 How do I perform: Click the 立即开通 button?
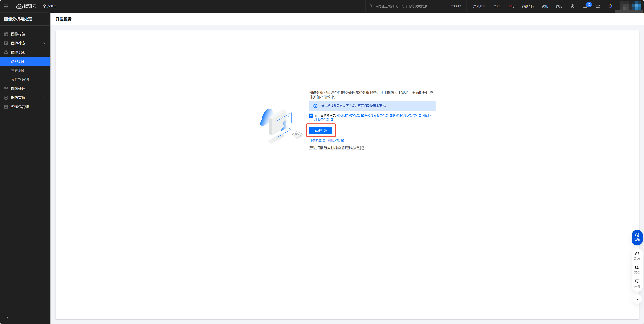coord(320,130)
